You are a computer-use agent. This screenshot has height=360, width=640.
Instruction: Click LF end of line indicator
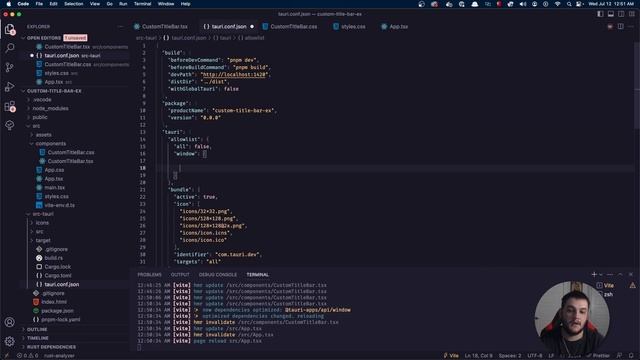coord(551,356)
